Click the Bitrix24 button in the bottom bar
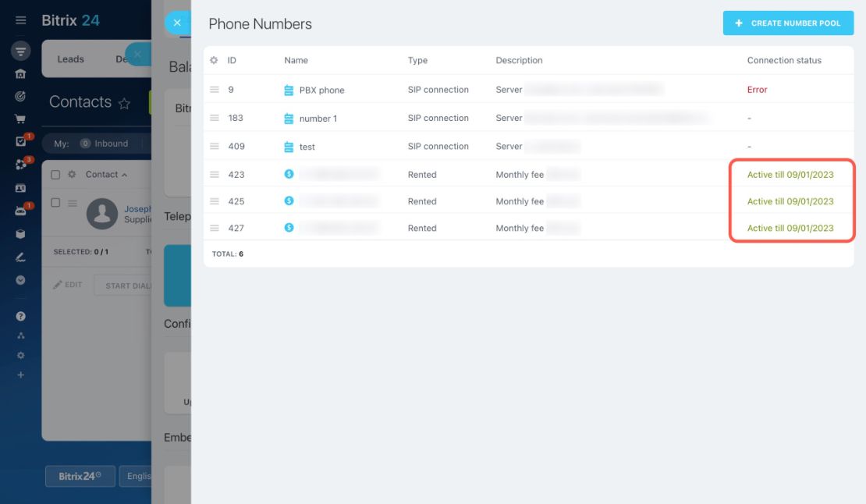The width and height of the screenshot is (866, 504). point(80,476)
